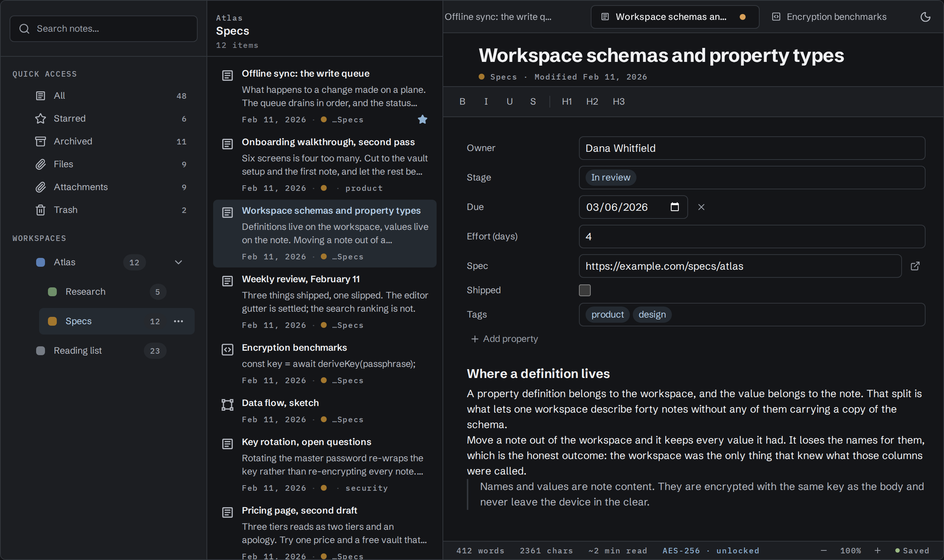944x560 pixels.
Task: Open Specs workspace more options menu
Action: point(178,321)
